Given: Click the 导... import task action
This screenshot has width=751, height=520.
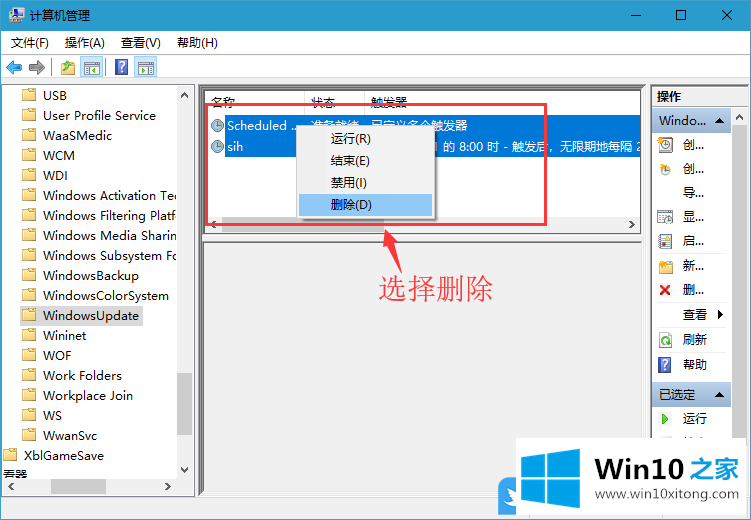Looking at the screenshot, I should click(693, 193).
